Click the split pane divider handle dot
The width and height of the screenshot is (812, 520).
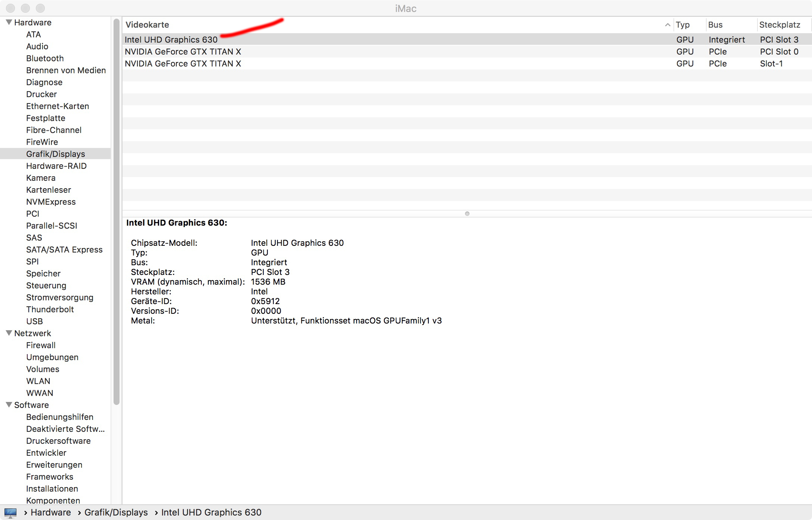467,214
